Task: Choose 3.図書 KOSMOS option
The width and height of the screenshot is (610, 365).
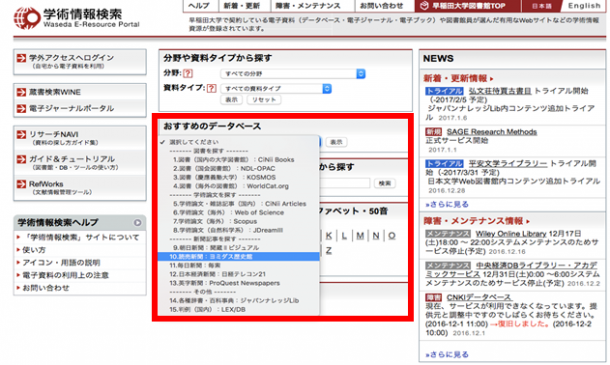Action: click(x=238, y=177)
